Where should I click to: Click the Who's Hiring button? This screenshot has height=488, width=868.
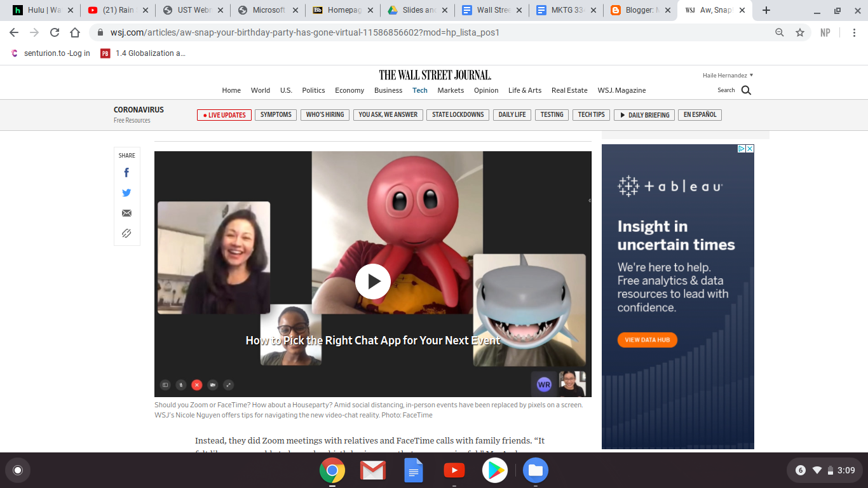pos(325,115)
